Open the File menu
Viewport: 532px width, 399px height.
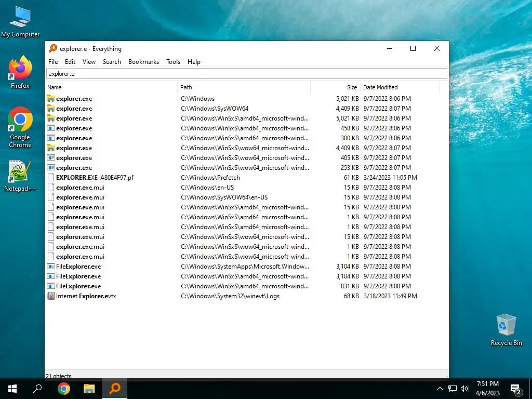click(53, 62)
